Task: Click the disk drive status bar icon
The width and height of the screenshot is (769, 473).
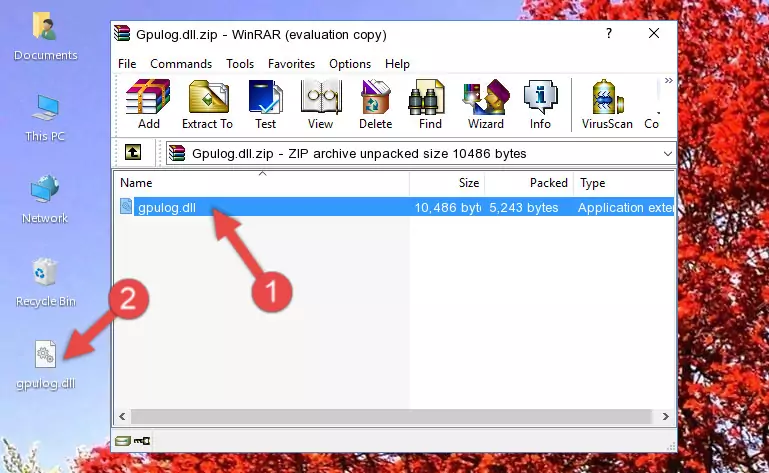Action: tap(123, 441)
